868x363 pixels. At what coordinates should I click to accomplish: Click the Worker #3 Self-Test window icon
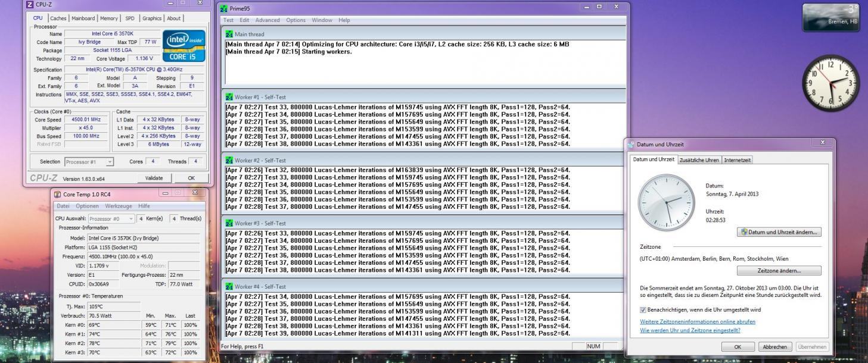click(x=229, y=223)
